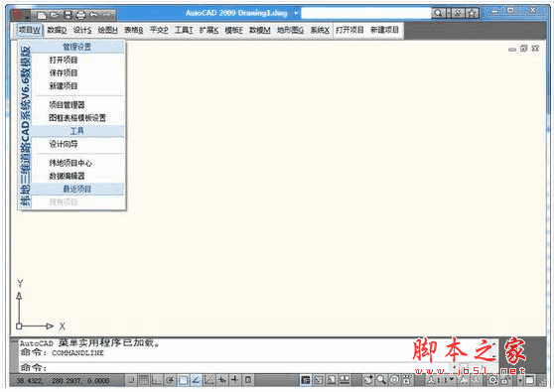Screen dimensions: 554x392
Task: Toggle Grid Display in status bar
Action: (x=144, y=380)
